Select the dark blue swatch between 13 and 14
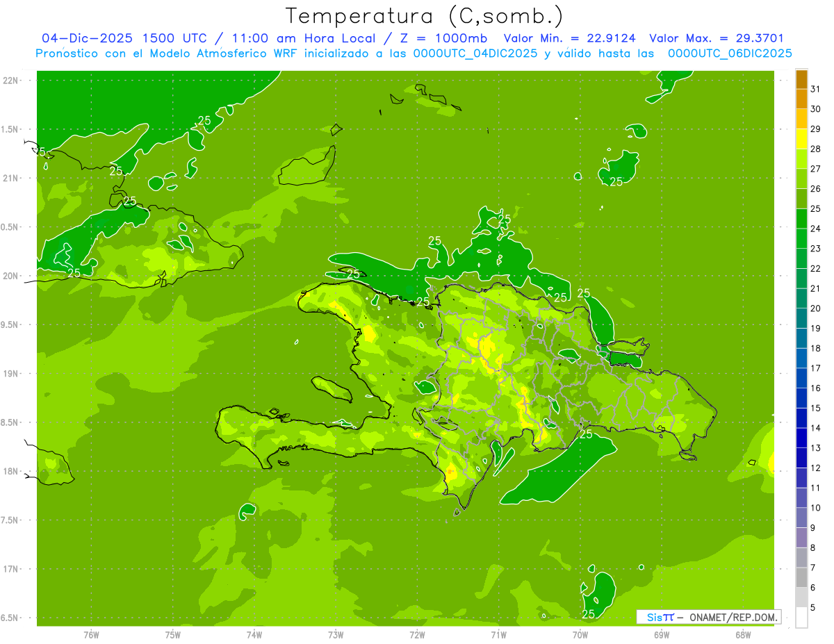Viewport: 834px width, 644px height. point(801,438)
